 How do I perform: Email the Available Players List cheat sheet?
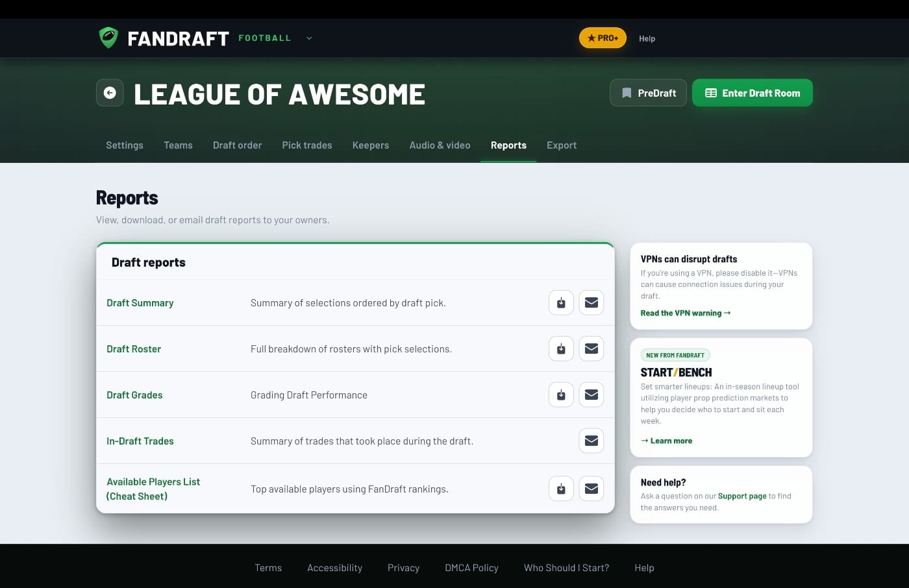[591, 489]
